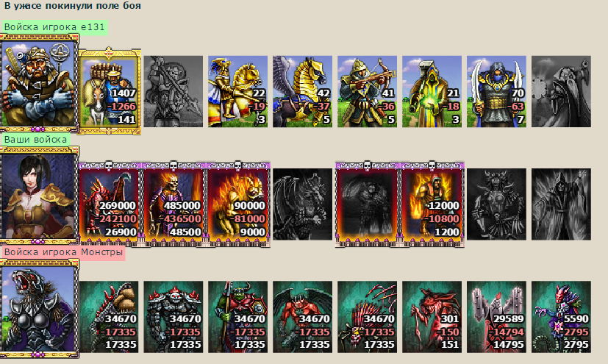Select the donkey caravan unit with 1407 troops
This screenshot has height=364, width=608.
[x=110, y=91]
